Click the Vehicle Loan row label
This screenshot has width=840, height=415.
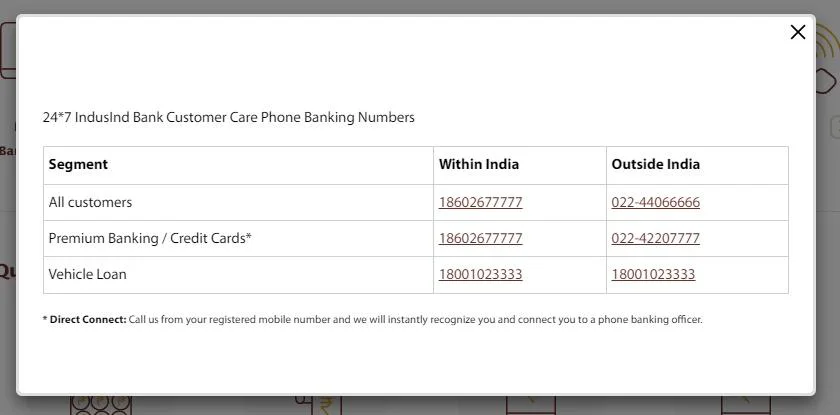pyautogui.click(x=87, y=274)
